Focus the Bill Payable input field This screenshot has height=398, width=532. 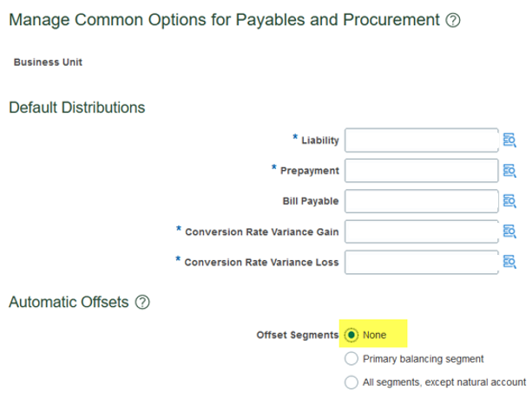pos(422,201)
